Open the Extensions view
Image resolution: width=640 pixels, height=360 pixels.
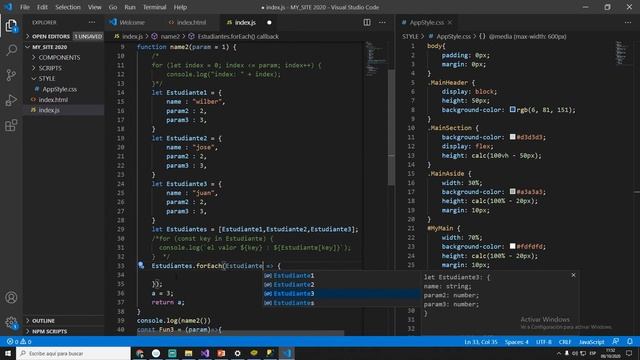[x=11, y=125]
